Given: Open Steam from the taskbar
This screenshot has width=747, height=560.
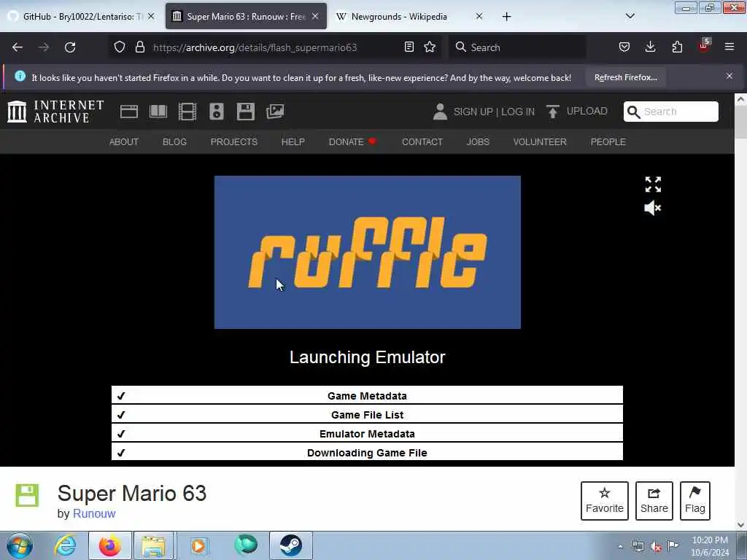Looking at the screenshot, I should click(x=290, y=545).
